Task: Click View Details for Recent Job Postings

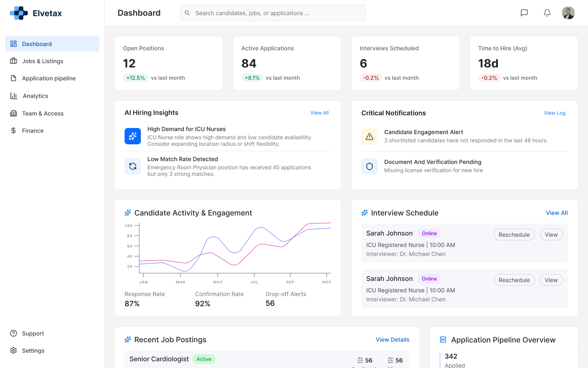Action: [x=392, y=340]
